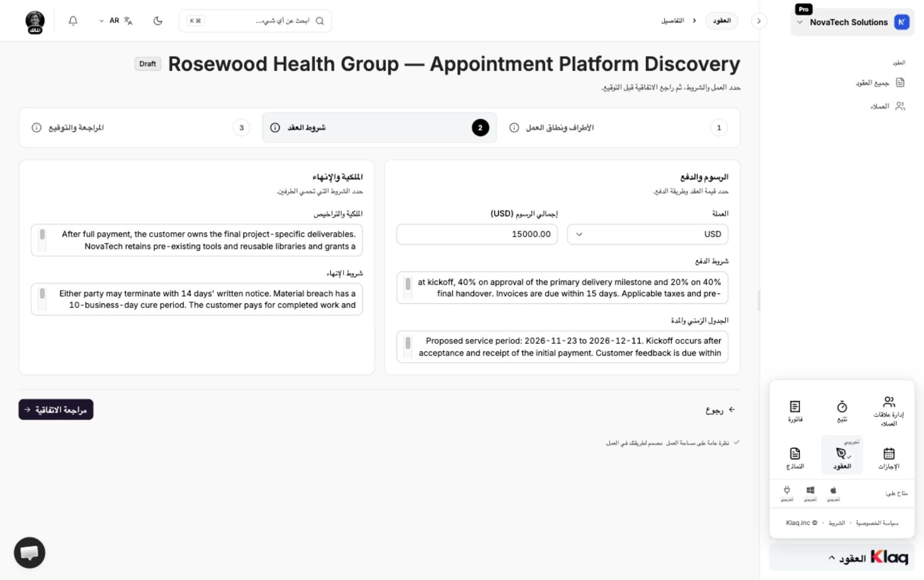
Task: Click into the payment terms text area
Action: [x=562, y=288]
